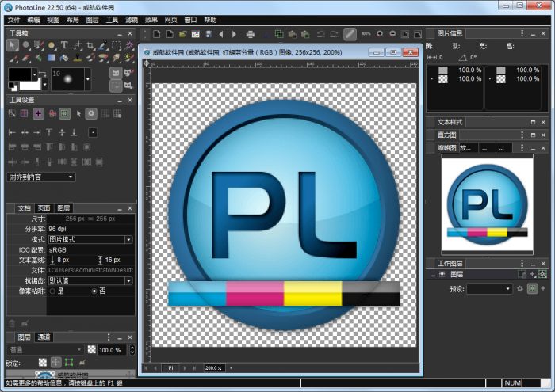
Task: Select '否' for pixel alignment
Action: [94, 291]
